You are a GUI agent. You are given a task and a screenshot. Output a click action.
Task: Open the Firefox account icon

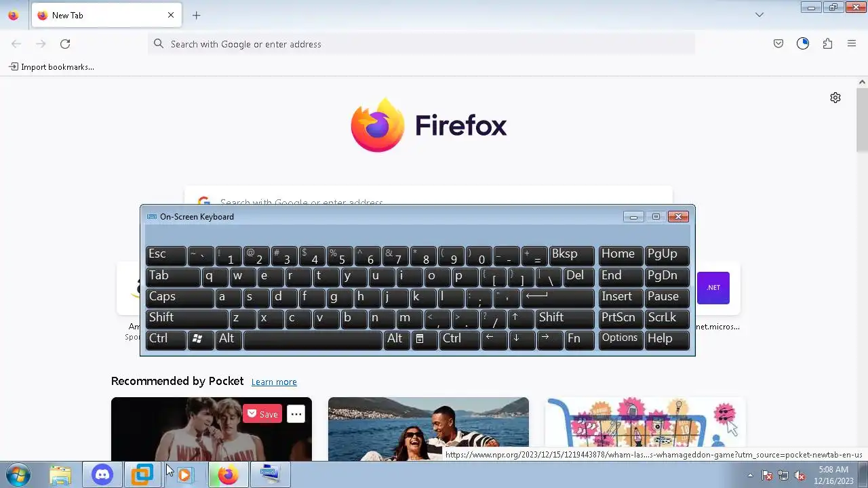tap(803, 44)
